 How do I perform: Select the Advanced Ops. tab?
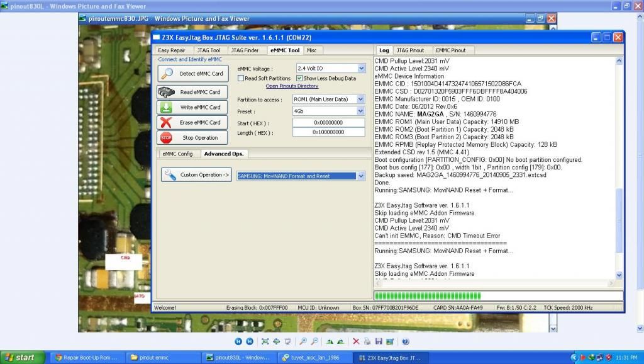224,154
